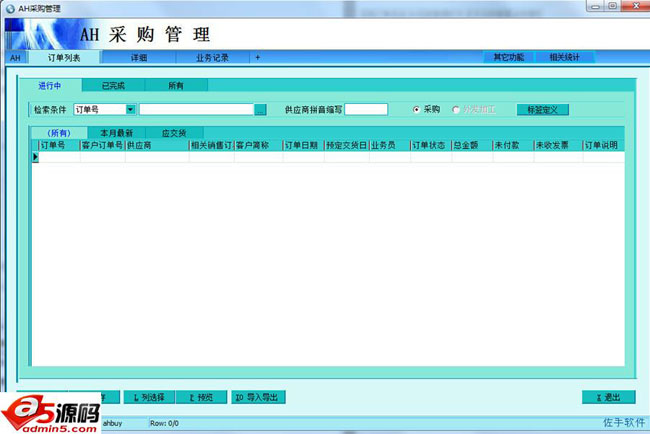
Task: Click the 佐手软件 label in status bar
Action: tap(624, 422)
